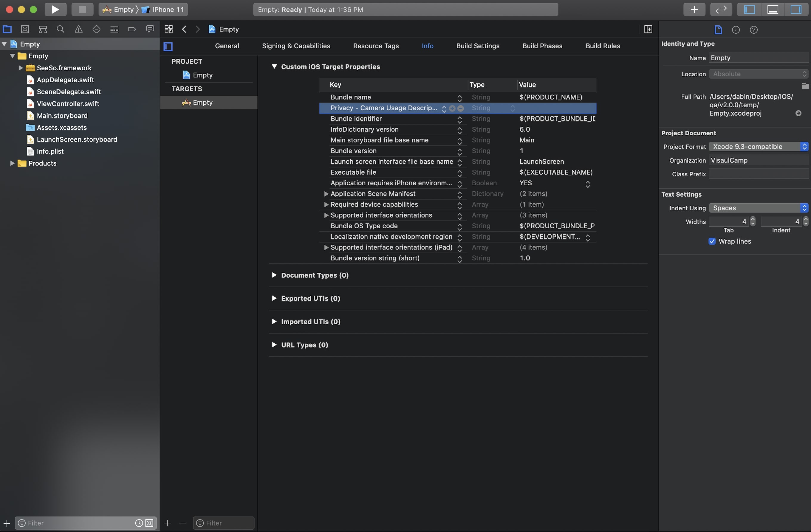Select the Project navigator folder icon
Image resolution: width=811 pixels, height=532 pixels.
click(x=7, y=29)
